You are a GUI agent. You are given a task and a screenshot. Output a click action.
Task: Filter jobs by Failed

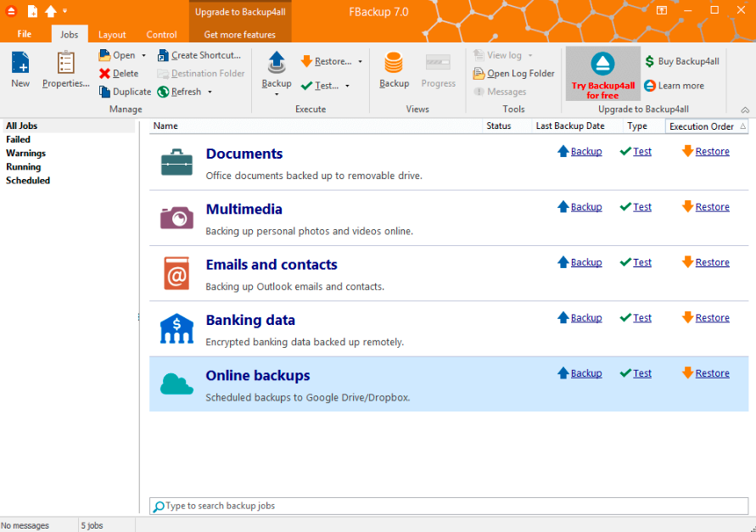pyautogui.click(x=18, y=139)
